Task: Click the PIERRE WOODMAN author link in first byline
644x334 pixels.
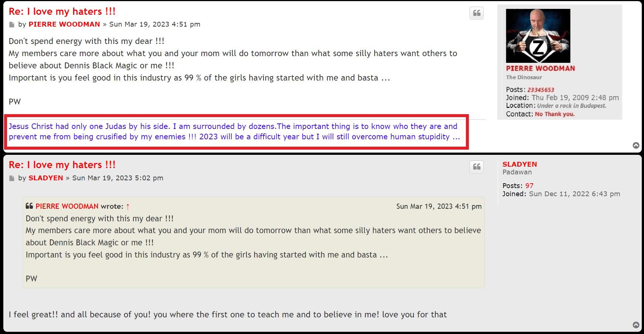Action: click(64, 24)
